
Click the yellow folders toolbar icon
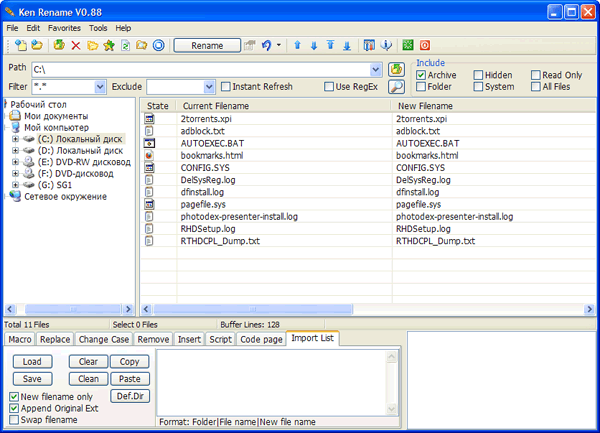(x=92, y=46)
